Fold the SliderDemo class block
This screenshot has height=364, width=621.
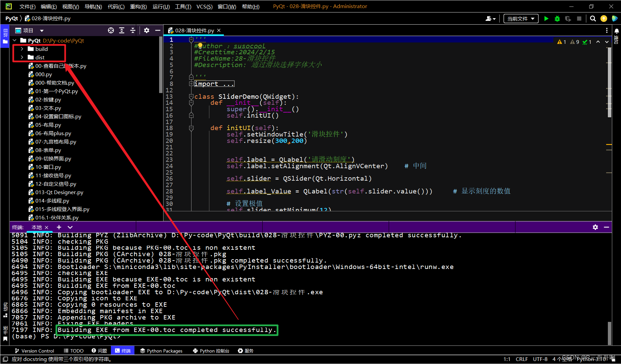point(191,96)
